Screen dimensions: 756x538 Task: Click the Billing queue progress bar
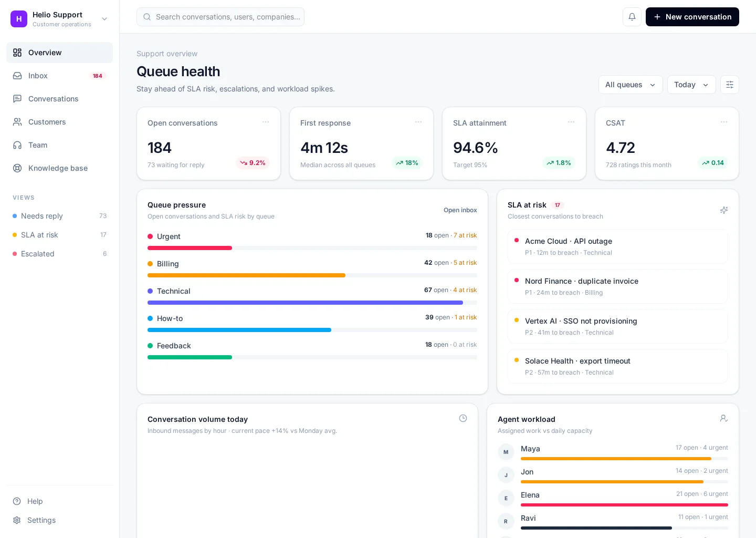pos(312,275)
